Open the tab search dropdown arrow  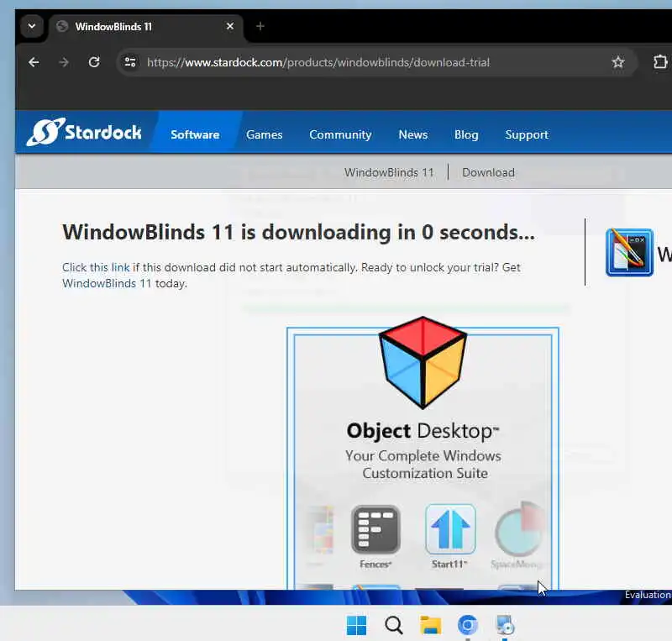(32, 26)
